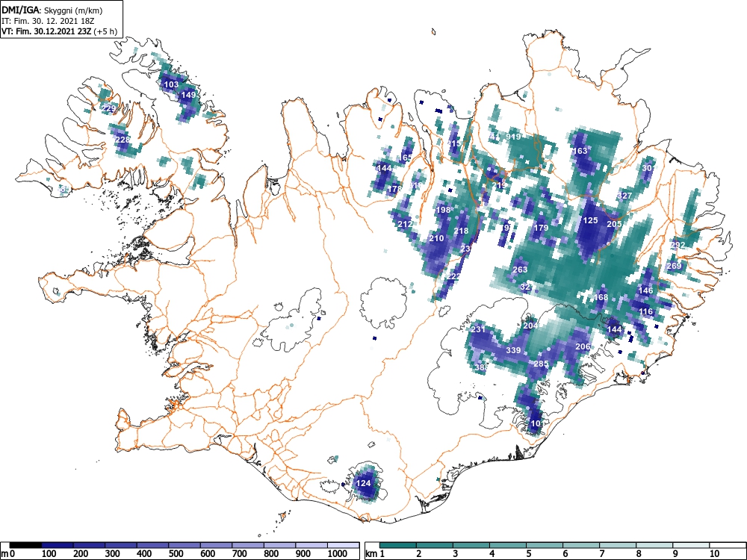747x560 pixels.
Task: Click the '327' visibility value on the map
Action: tap(624, 196)
